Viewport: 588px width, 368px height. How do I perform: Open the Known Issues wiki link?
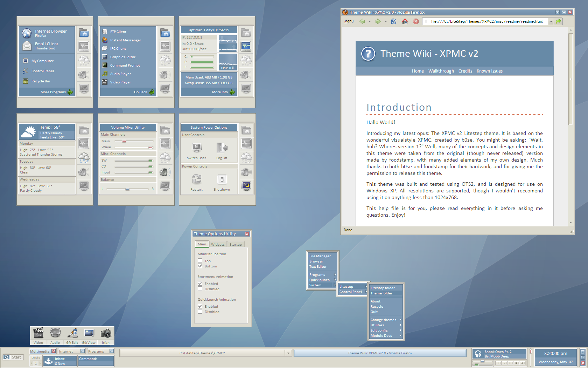point(490,71)
